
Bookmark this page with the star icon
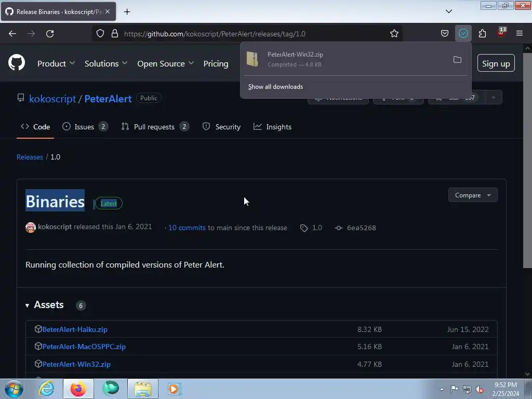click(394, 34)
